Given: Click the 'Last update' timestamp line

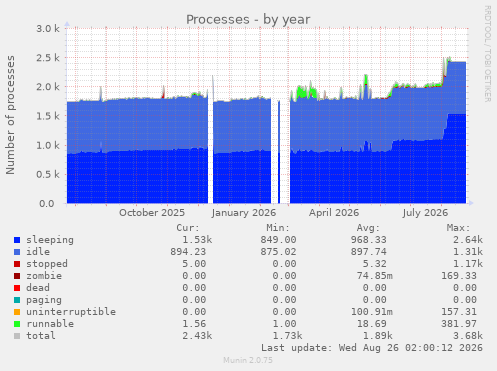Looking at the screenshot, I should [372, 348].
